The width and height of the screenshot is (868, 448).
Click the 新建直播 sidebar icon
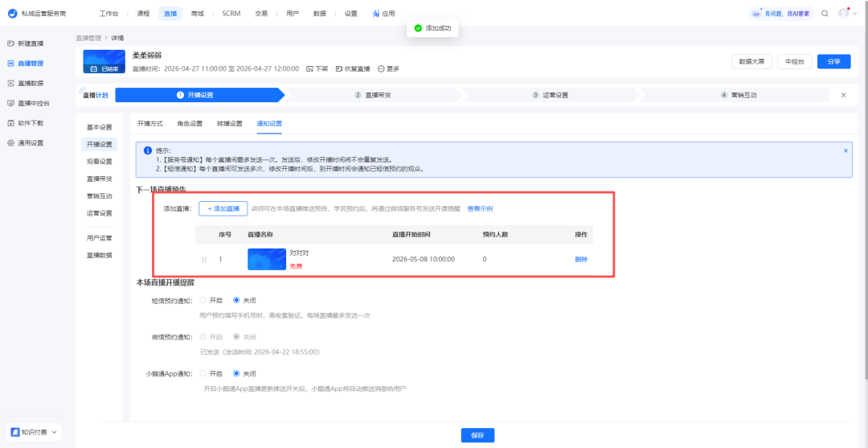[10, 43]
